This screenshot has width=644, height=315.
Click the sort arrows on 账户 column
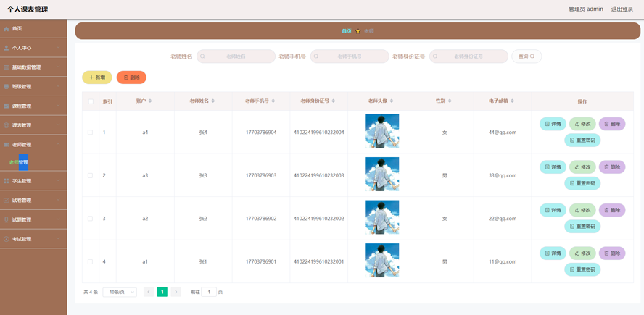tap(150, 101)
